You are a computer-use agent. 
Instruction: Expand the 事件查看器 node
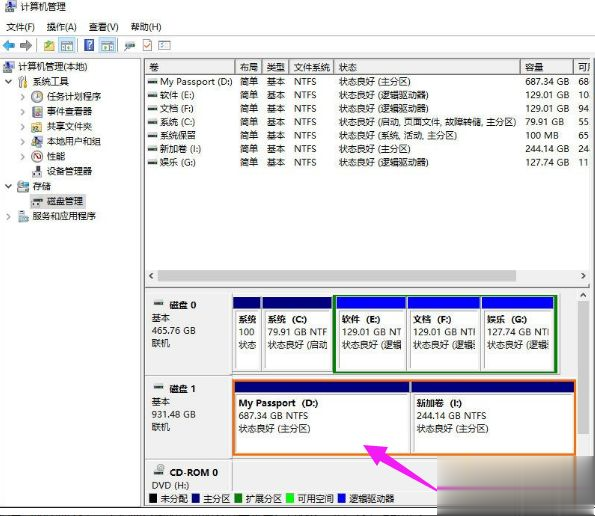pos(23,112)
